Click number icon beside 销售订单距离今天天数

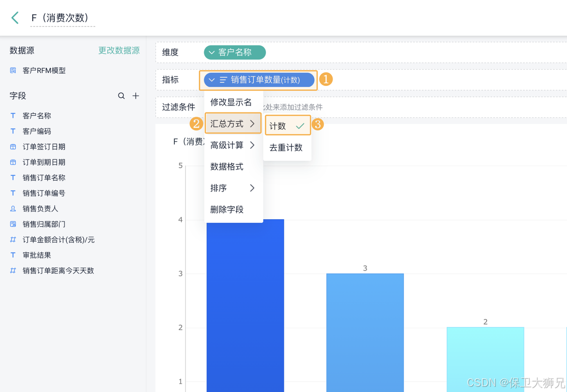tap(13, 271)
